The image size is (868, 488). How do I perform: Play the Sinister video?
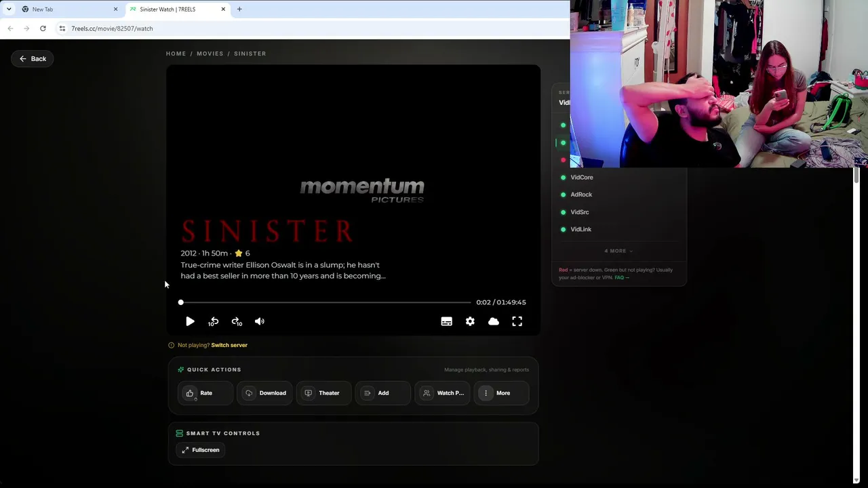coord(190,321)
